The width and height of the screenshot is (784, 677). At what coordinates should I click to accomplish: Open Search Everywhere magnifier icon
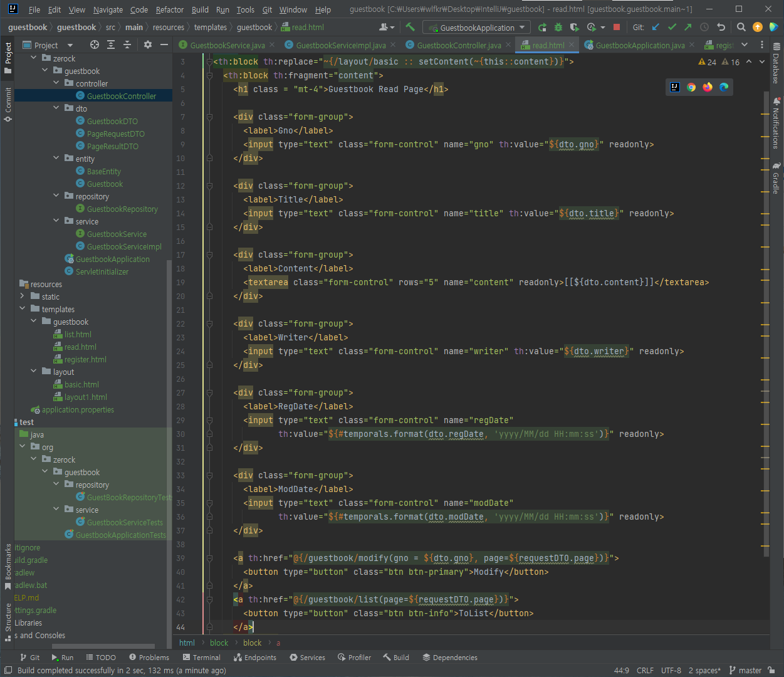point(741,27)
